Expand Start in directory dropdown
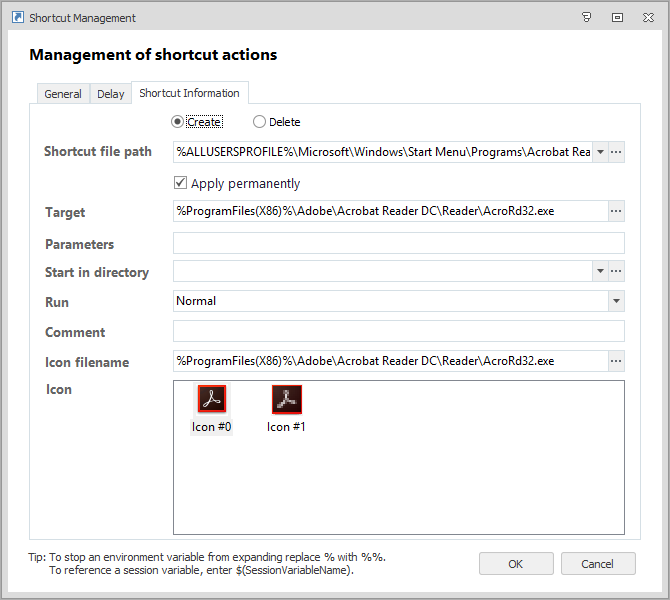 point(600,272)
